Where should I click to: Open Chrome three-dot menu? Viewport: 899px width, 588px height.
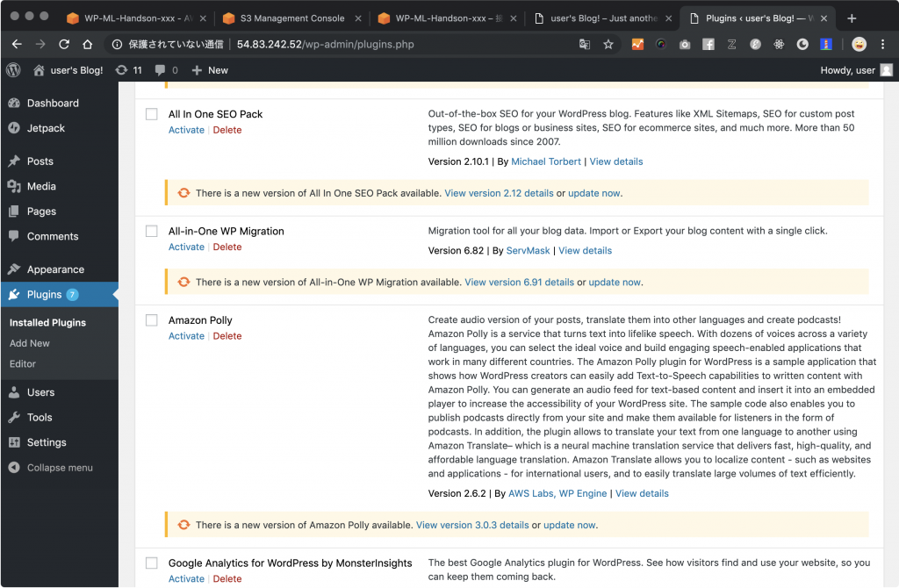coord(883,44)
